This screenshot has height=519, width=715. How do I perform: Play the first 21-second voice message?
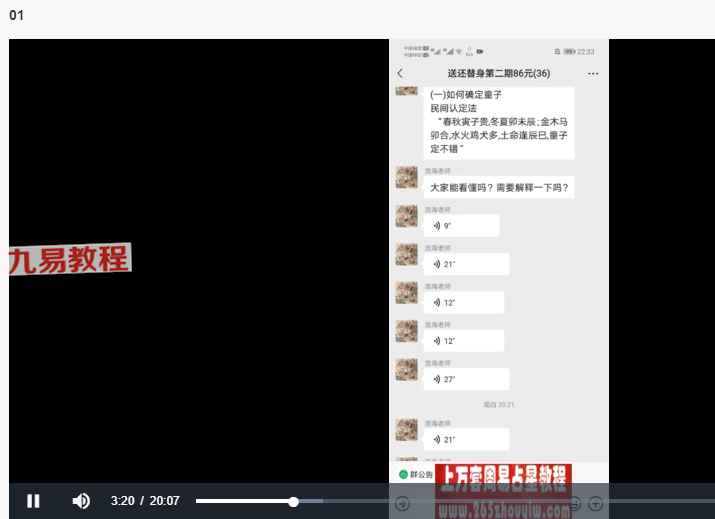466,264
